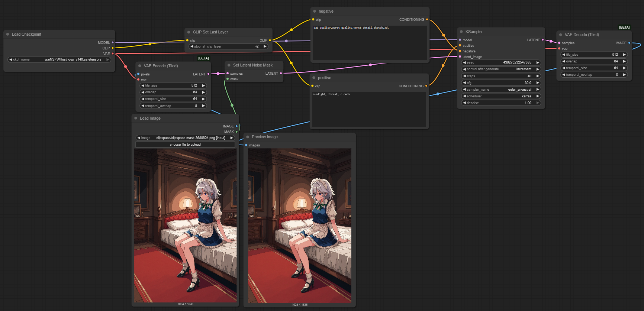Click the MASK output port on Load Image
The width and height of the screenshot is (644, 311).
coord(236,132)
